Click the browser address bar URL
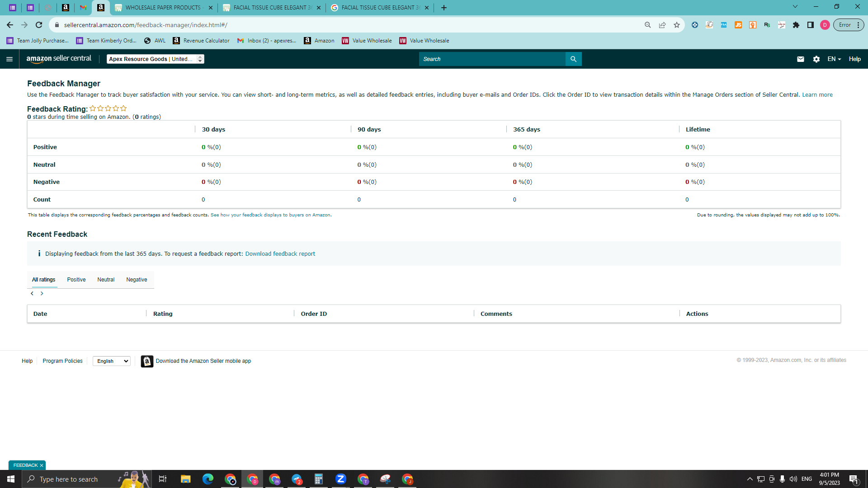Screen dimensions: 868x488 (x=146, y=25)
